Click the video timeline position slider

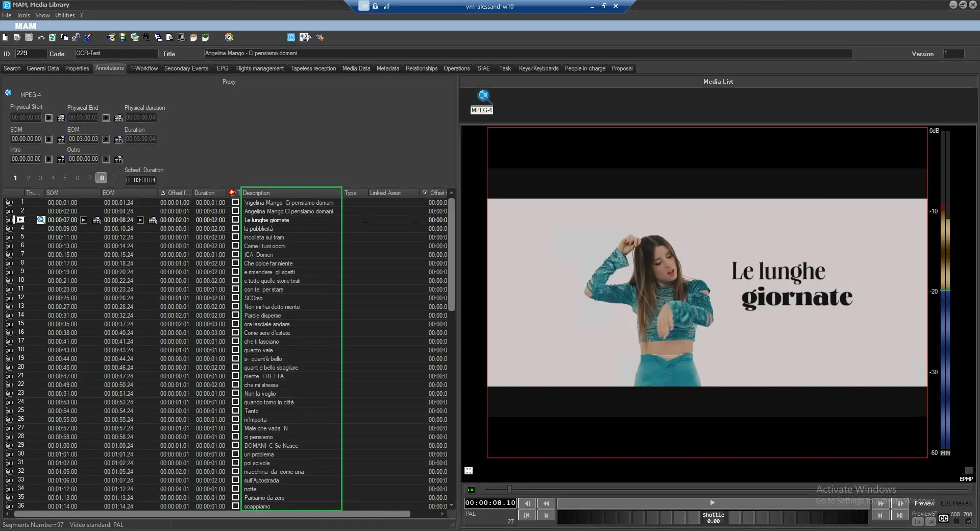pyautogui.click(x=509, y=490)
